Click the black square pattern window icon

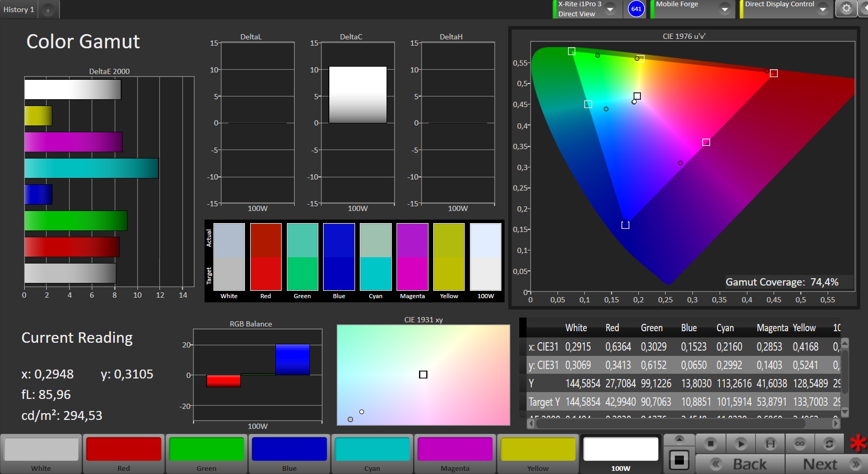(679, 460)
